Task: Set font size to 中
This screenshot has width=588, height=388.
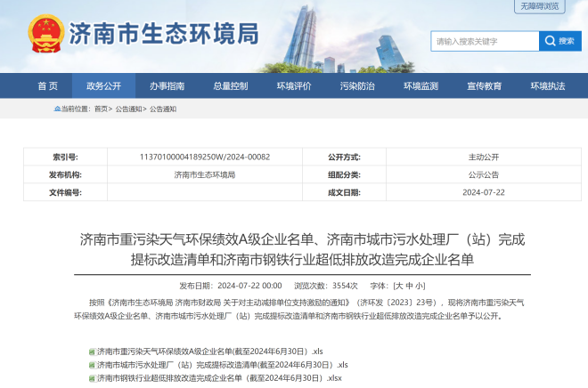Action: (409, 286)
